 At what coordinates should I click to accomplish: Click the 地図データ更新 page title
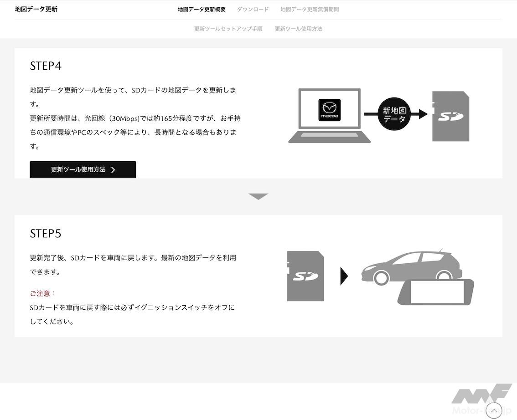[36, 9]
